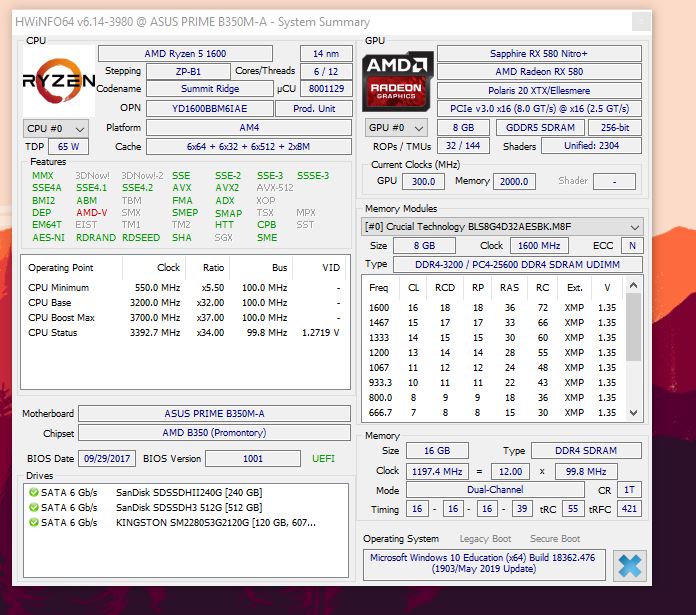Viewport: 696px width, 615px height.
Task: Click the AMD B350 (Promontory) chipset field
Action: [214, 433]
